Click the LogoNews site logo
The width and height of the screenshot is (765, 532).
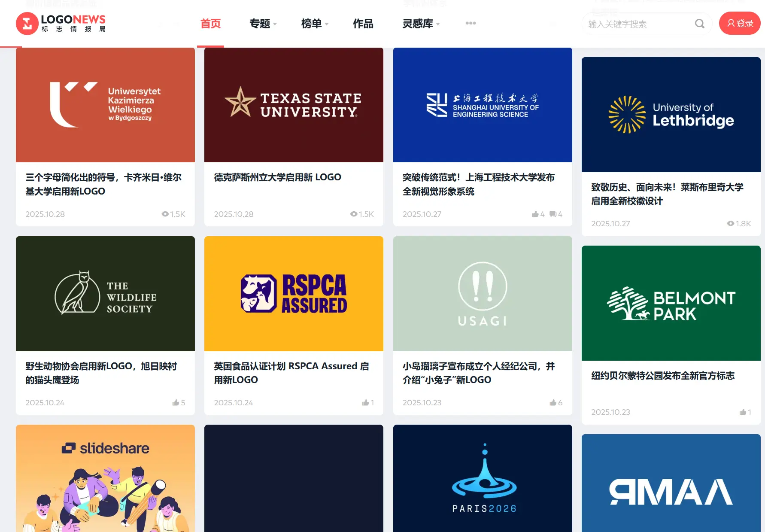click(61, 23)
